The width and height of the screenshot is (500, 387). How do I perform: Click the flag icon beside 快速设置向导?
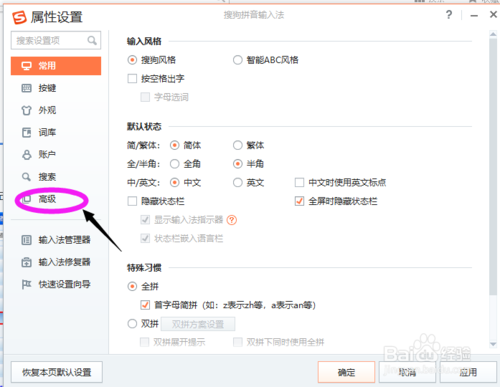tap(26, 284)
